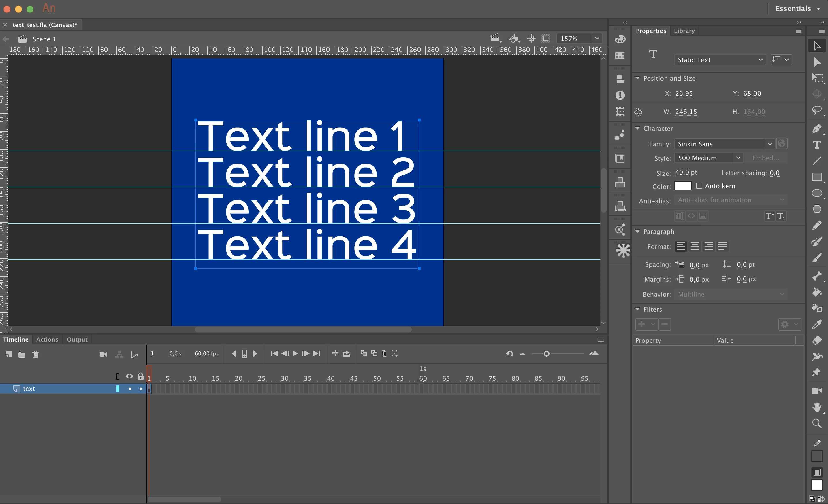
Task: Select the Pen tool
Action: tap(816, 129)
